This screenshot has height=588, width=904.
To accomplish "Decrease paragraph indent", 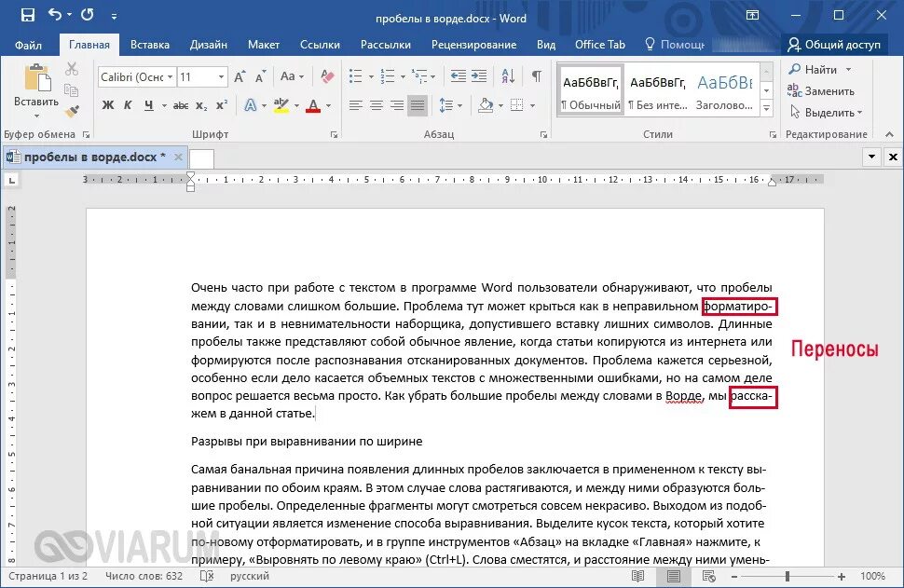I will tap(459, 76).
